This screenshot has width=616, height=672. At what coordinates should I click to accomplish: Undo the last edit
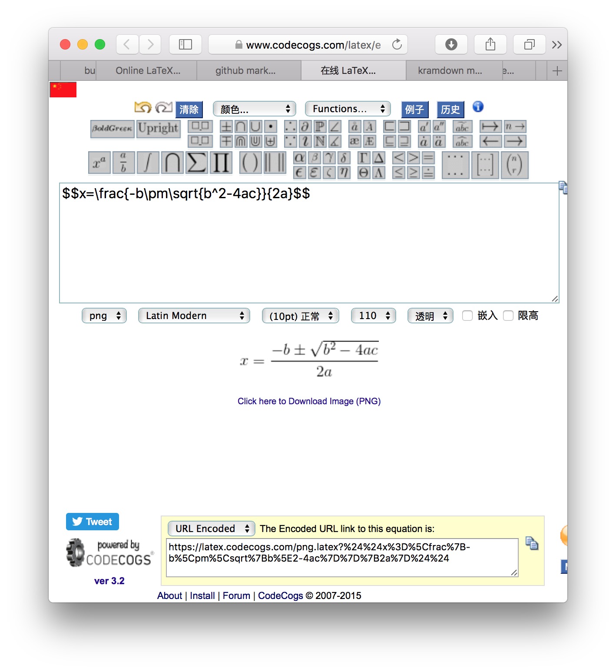tap(143, 107)
